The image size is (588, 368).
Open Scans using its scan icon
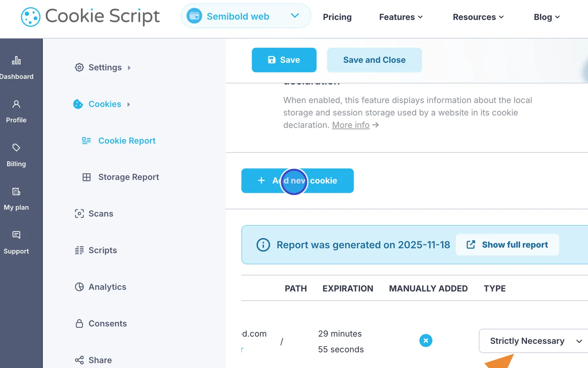(x=79, y=214)
